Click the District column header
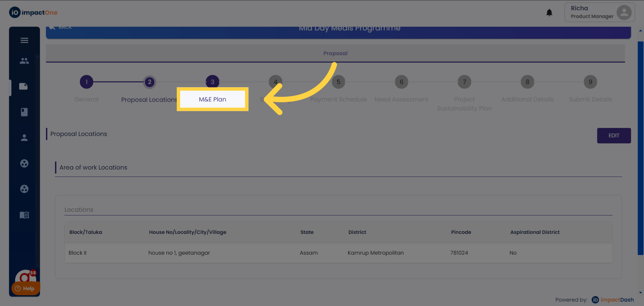This screenshot has height=306, width=644. pos(357,232)
